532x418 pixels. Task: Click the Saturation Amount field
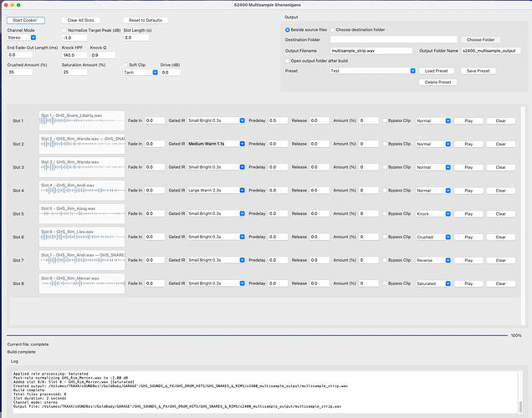[x=74, y=72]
